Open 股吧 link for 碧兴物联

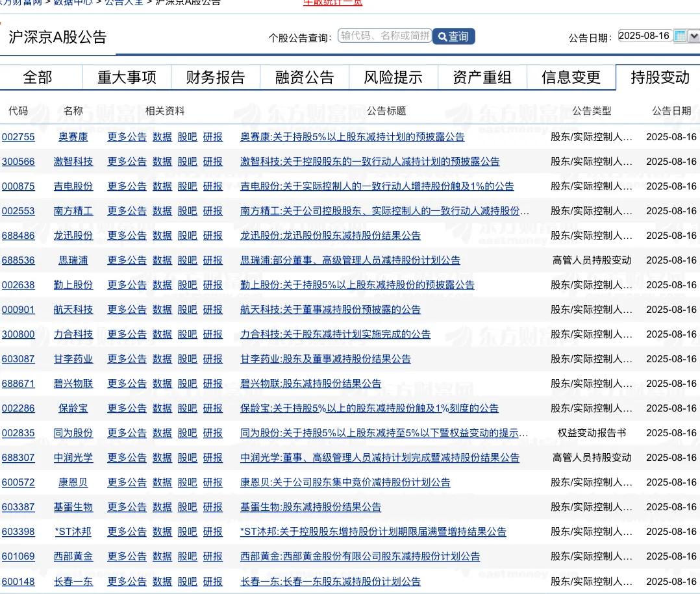(x=187, y=384)
